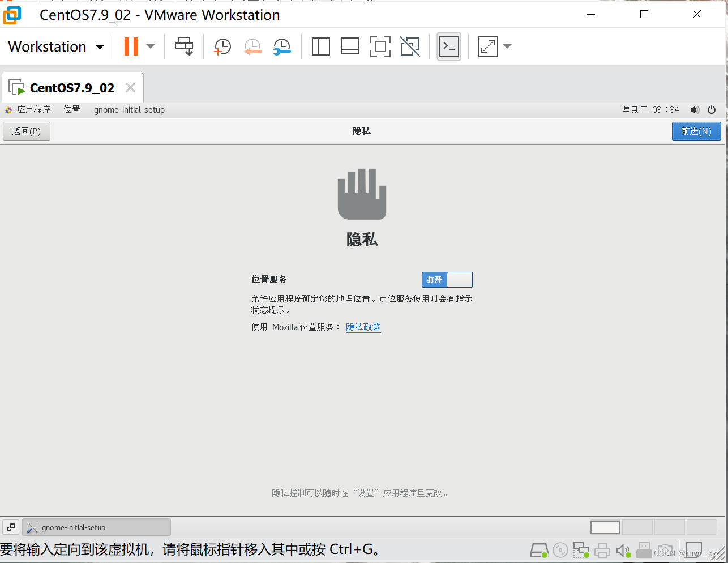
Task: Pause the virtual machine with orange bars
Action: (131, 46)
